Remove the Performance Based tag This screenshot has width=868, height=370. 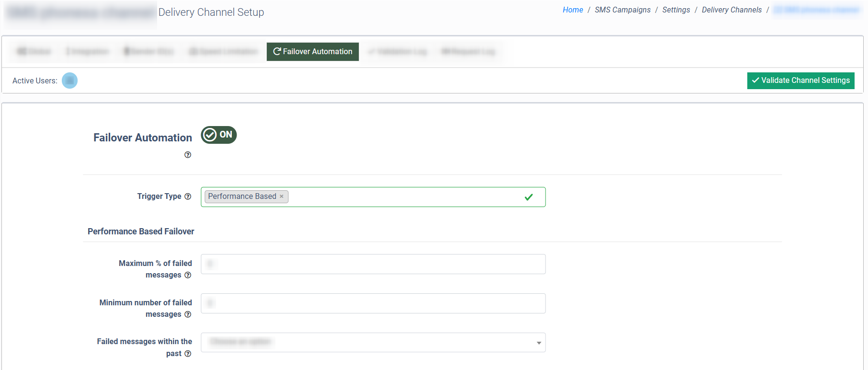click(282, 197)
